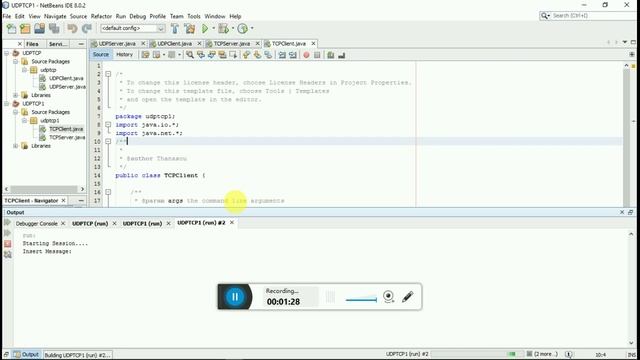
Task: Select UDPClient.java in the project tree
Action: click(66, 78)
